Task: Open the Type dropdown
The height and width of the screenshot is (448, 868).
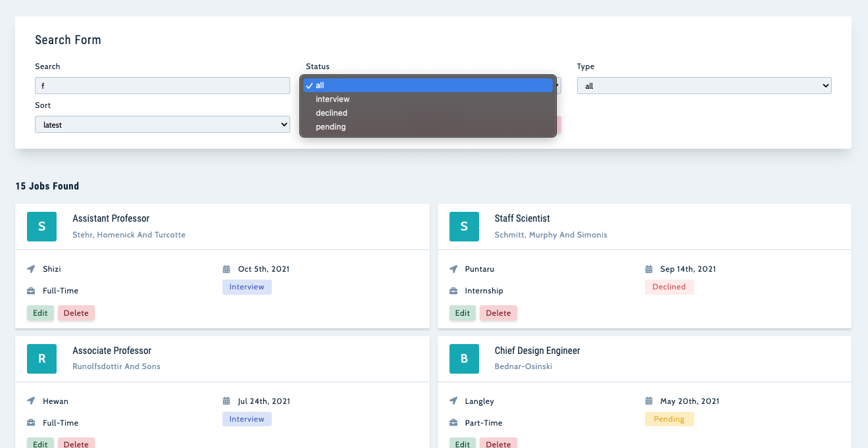Action: (x=703, y=86)
